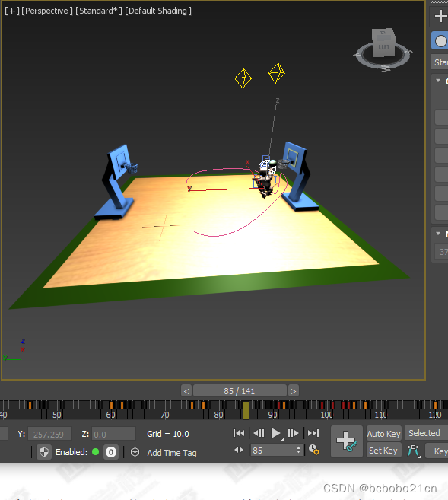Open the Selected key filter dropdown
Viewport: 448px width, 500px height.
(x=427, y=433)
